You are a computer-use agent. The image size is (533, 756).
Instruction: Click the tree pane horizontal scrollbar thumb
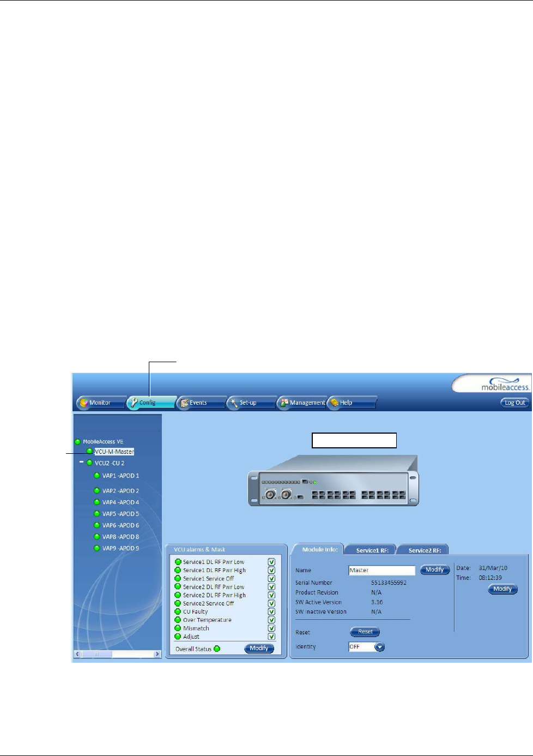(97, 654)
